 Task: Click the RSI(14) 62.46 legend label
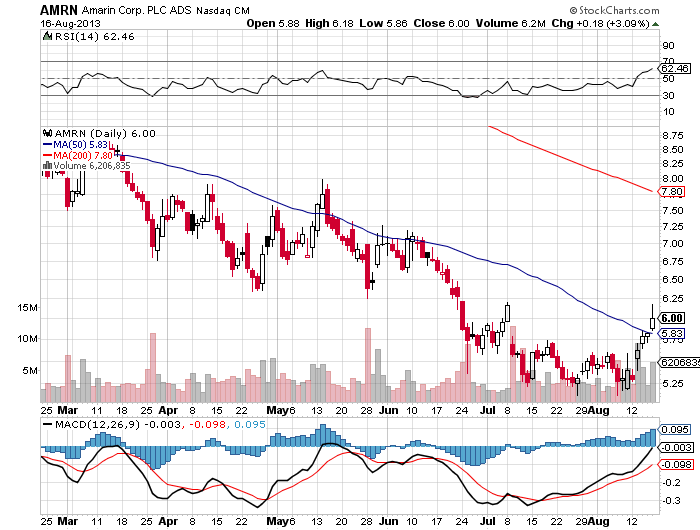(95, 37)
